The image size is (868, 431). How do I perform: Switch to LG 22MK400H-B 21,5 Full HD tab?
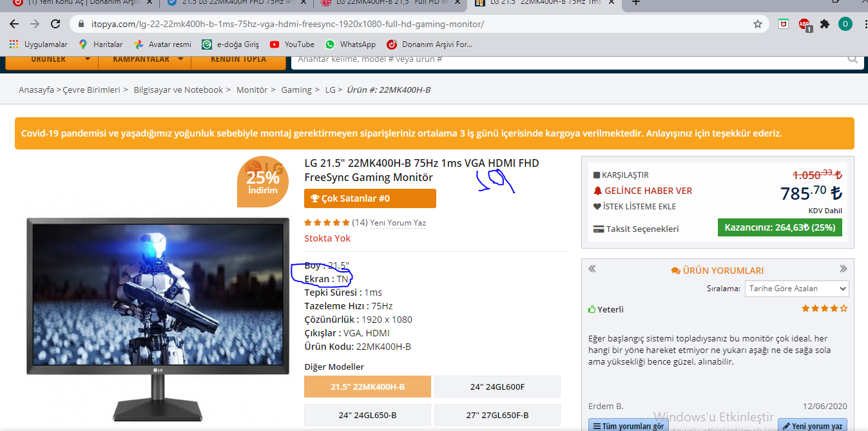coord(389,3)
